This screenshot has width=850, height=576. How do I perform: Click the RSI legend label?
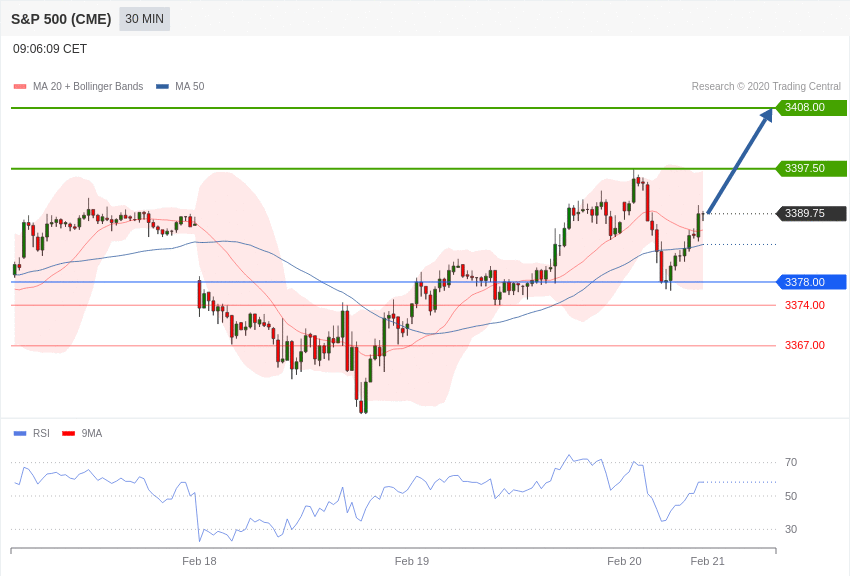coord(41,433)
